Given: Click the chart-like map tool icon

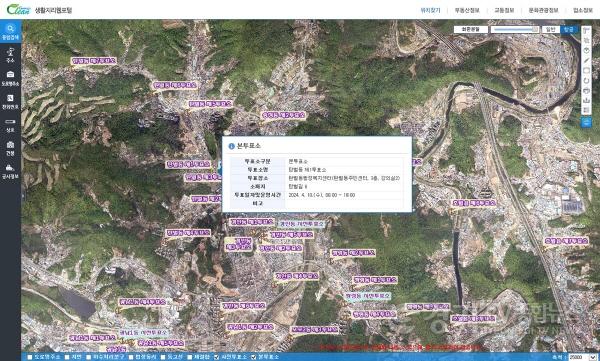Looking at the screenshot, I should [586, 100].
